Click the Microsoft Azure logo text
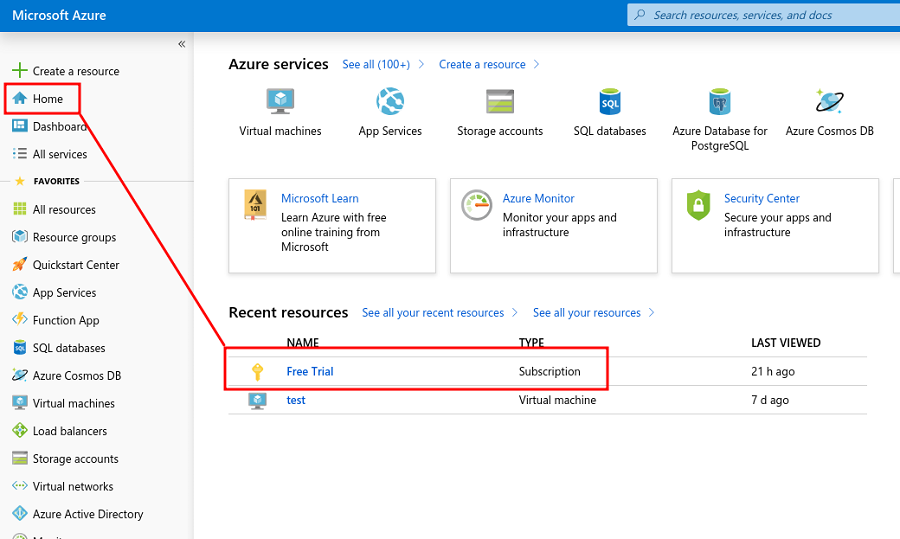Image resolution: width=900 pixels, height=539 pixels. (59, 15)
